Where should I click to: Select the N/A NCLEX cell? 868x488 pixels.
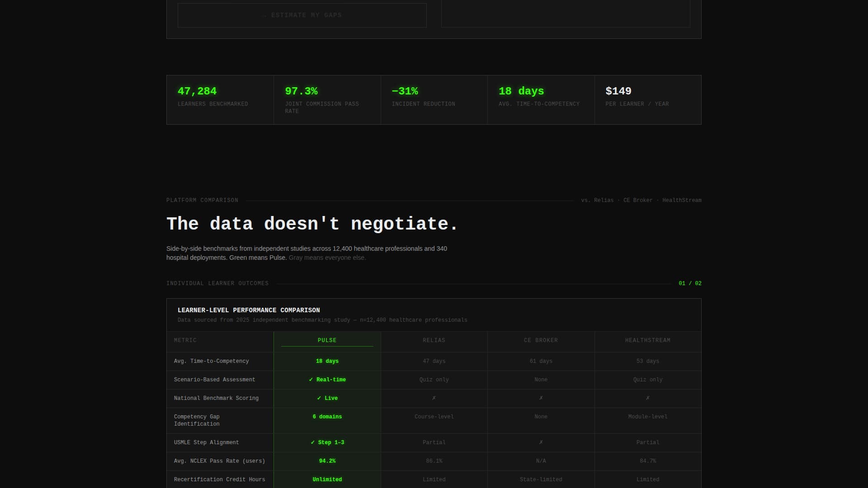click(541, 461)
